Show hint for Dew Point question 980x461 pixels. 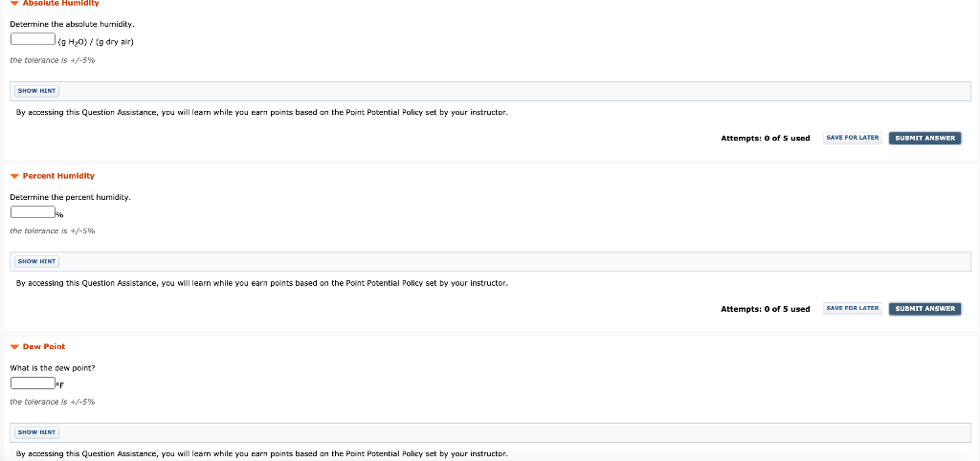click(x=37, y=432)
